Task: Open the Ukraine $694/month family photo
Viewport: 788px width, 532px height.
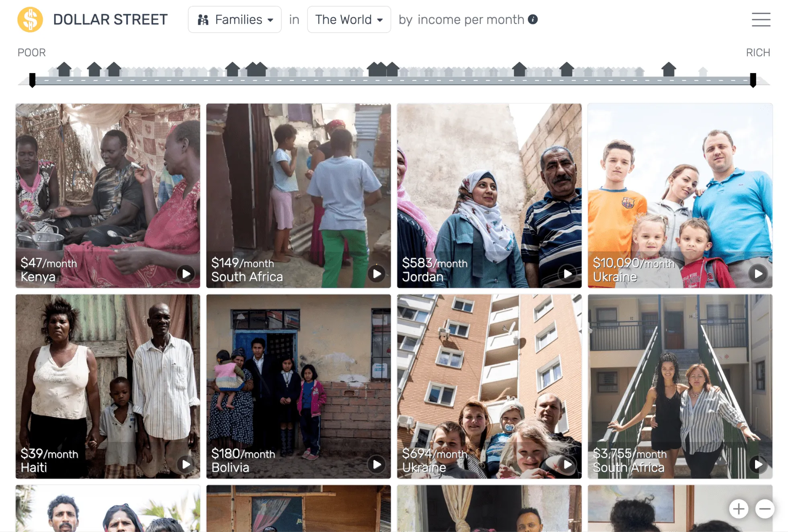Action: pyautogui.click(x=489, y=387)
